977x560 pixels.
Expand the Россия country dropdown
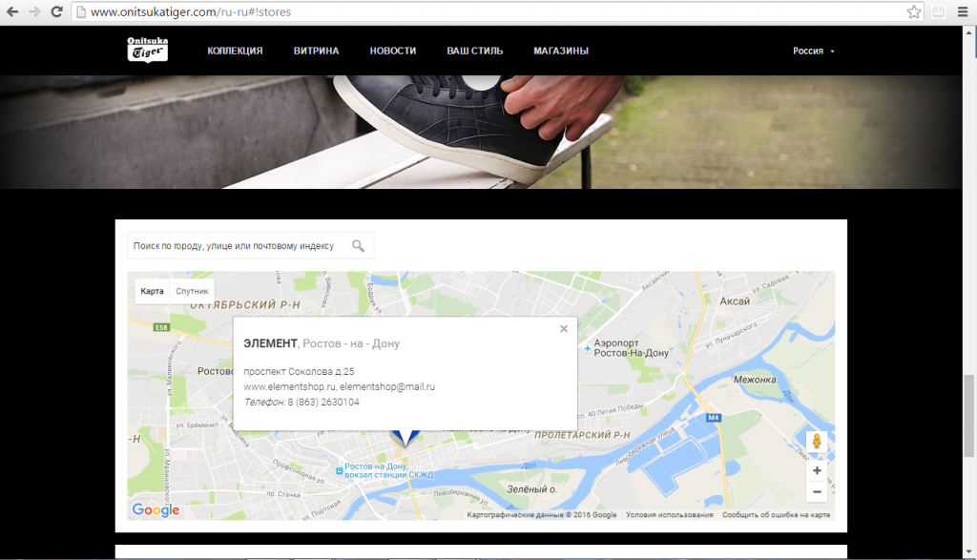(x=813, y=51)
